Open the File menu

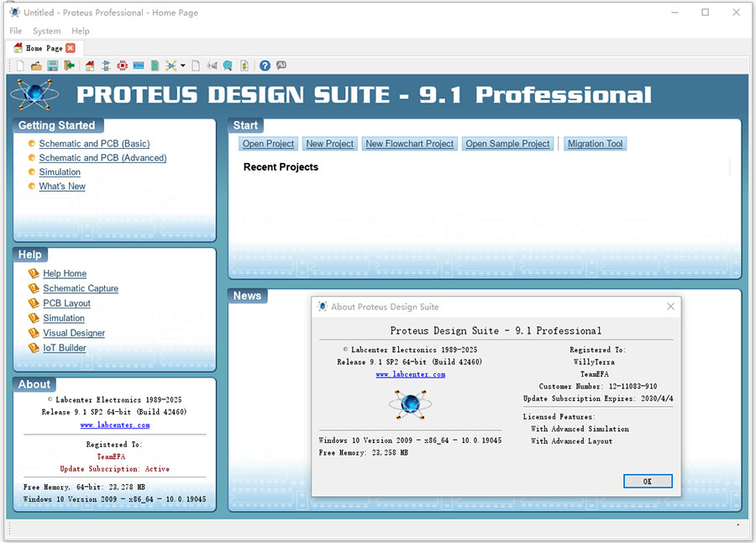(16, 31)
